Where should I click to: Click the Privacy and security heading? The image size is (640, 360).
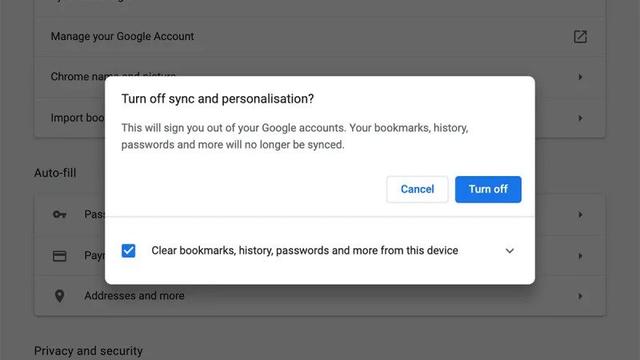88,351
